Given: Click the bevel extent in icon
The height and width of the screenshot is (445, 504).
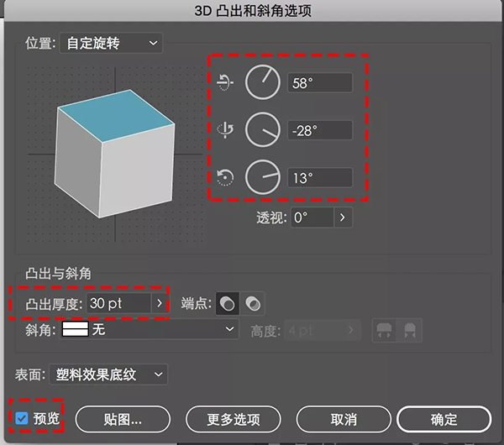Looking at the screenshot, I should 410,330.
